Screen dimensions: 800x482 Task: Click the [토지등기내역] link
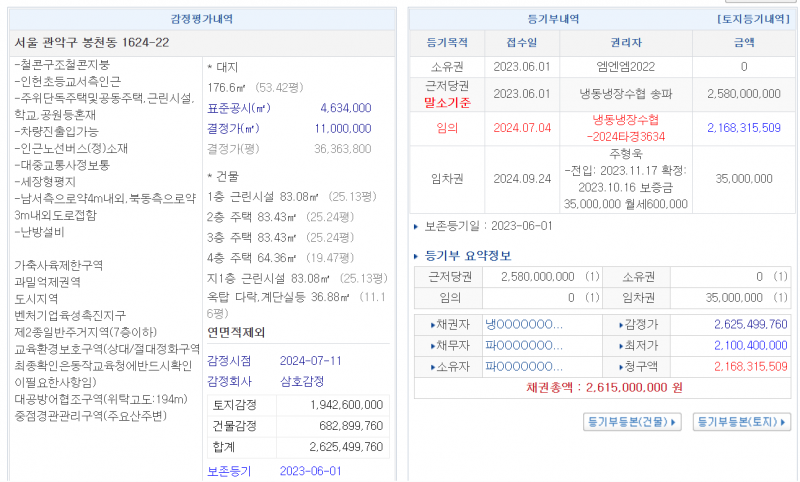click(x=752, y=18)
